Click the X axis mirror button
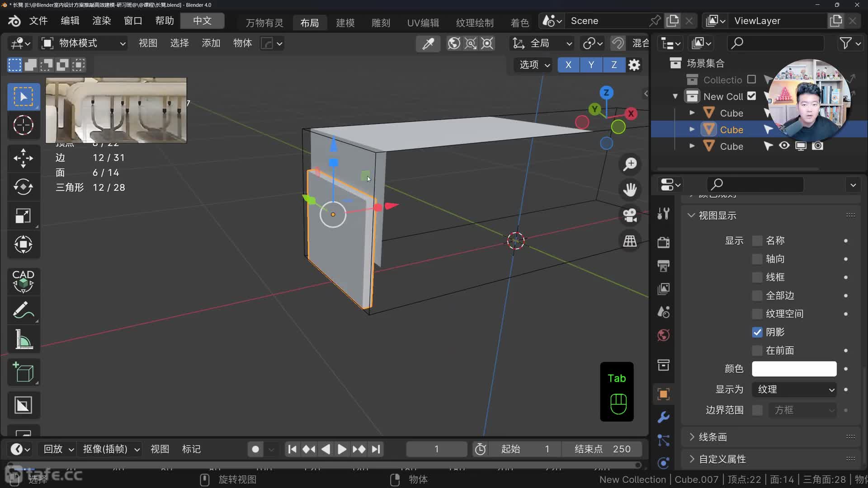This screenshot has height=488, width=868. [x=568, y=65]
